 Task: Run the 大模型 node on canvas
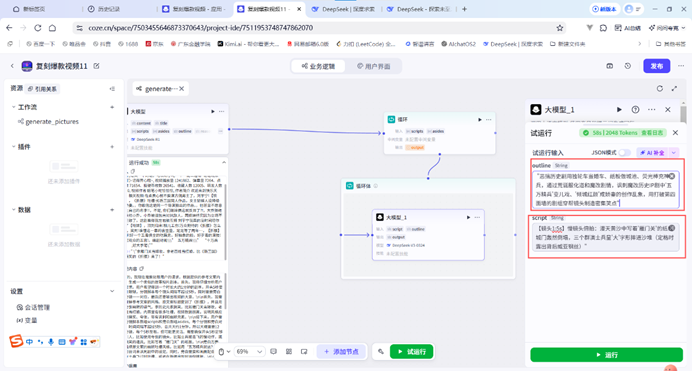pyautogui.click(x=213, y=112)
